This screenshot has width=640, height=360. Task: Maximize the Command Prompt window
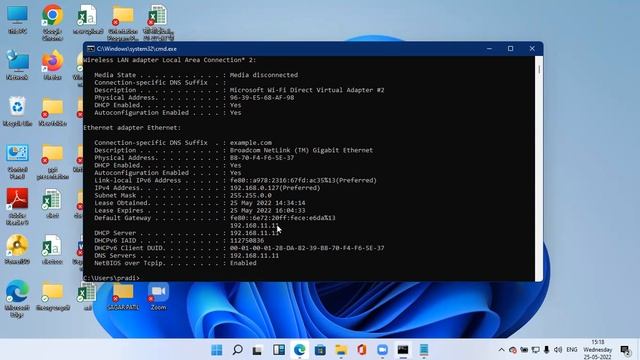510,49
